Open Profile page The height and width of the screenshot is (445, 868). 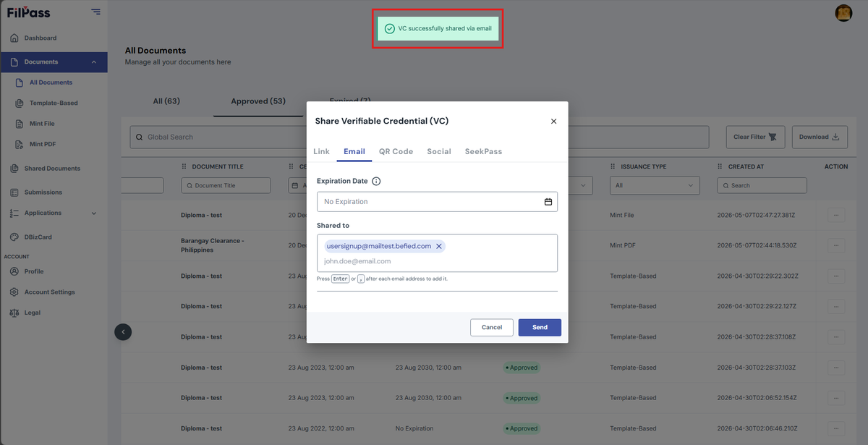coord(34,271)
